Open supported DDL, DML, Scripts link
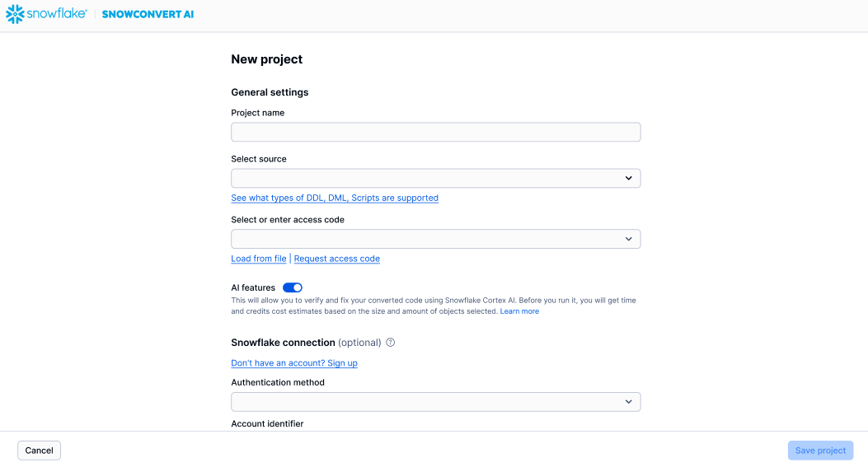Image resolution: width=868 pixels, height=467 pixels. (335, 198)
